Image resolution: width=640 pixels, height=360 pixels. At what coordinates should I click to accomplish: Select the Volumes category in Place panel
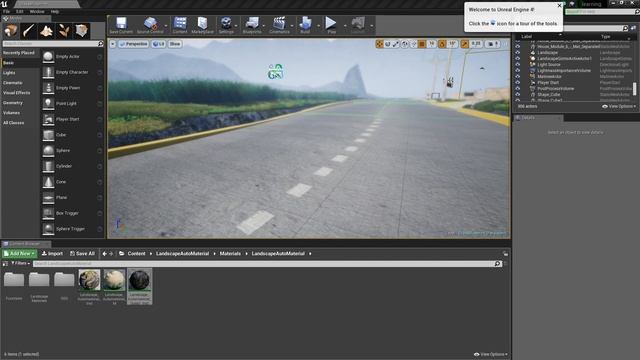pyautogui.click(x=11, y=113)
